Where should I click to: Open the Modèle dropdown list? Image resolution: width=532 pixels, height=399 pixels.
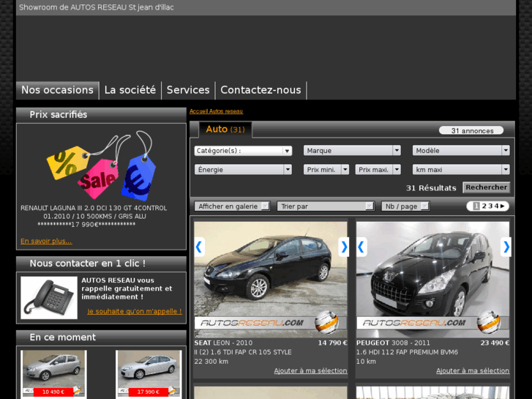pos(461,151)
